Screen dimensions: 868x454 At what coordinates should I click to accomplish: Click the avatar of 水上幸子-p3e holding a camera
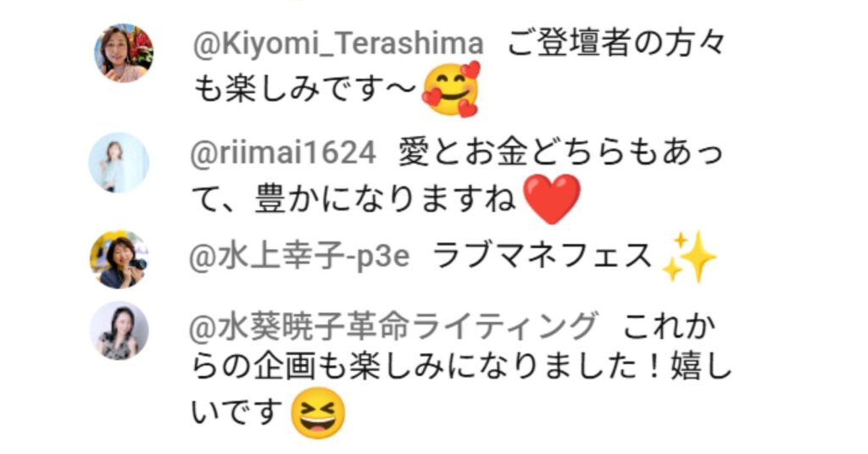[119, 259]
